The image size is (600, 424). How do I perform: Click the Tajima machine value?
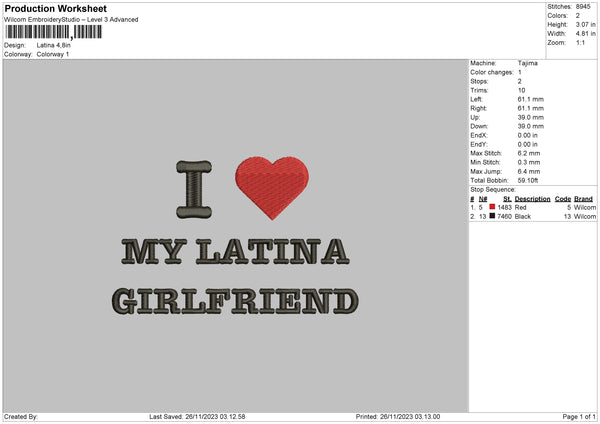[x=530, y=64]
